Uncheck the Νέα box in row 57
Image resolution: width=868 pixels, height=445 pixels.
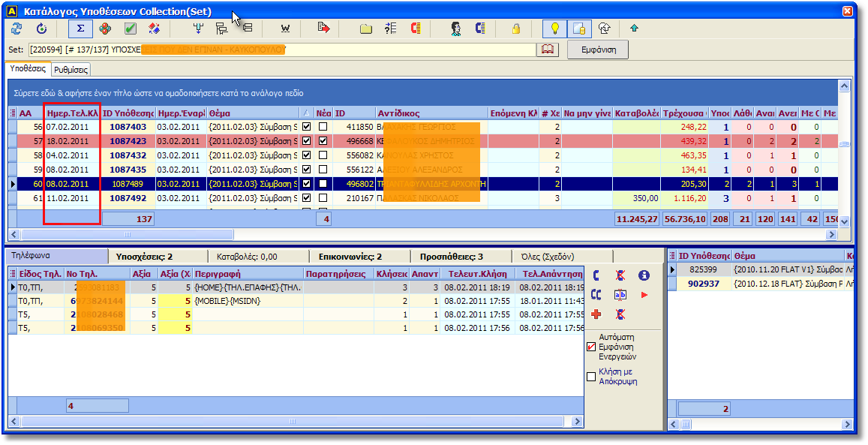click(x=323, y=141)
